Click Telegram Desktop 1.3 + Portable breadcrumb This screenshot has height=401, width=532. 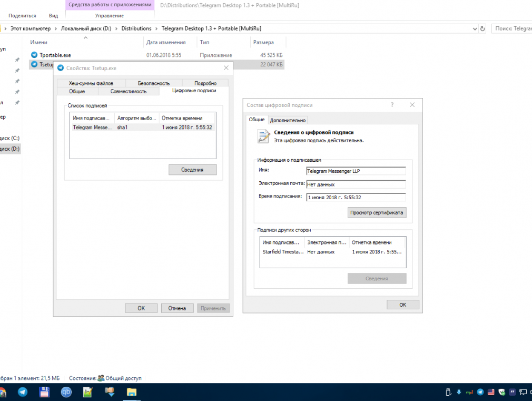pos(211,28)
